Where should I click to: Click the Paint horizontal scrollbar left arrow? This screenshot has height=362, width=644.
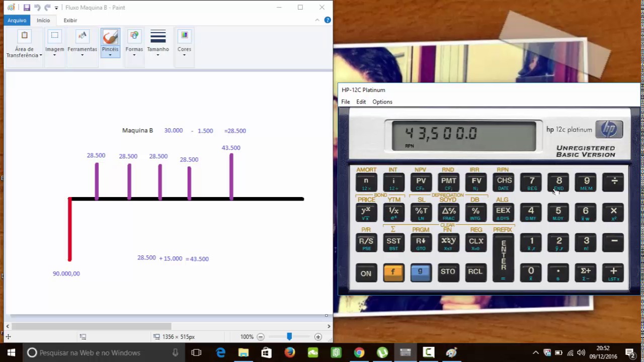click(8, 326)
